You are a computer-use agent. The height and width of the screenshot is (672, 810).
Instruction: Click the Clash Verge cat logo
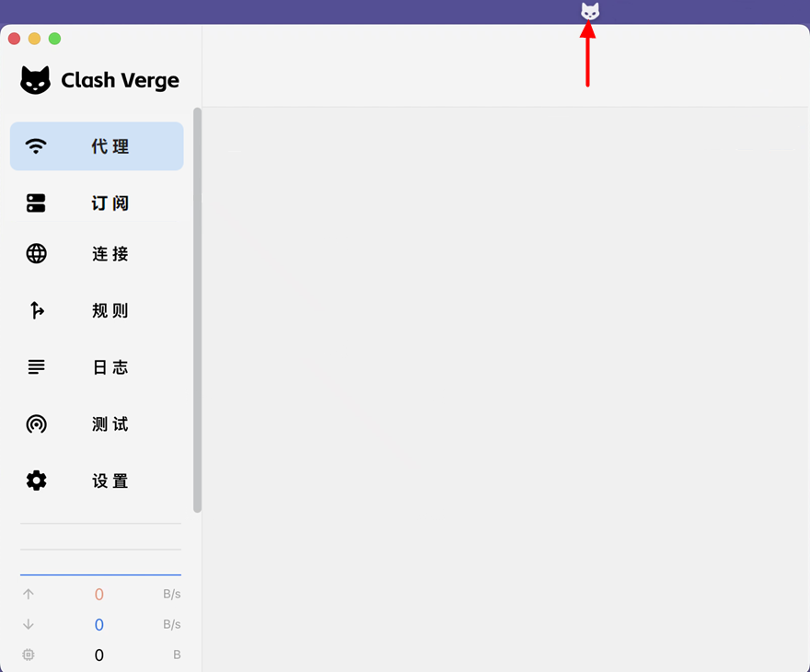pos(35,80)
